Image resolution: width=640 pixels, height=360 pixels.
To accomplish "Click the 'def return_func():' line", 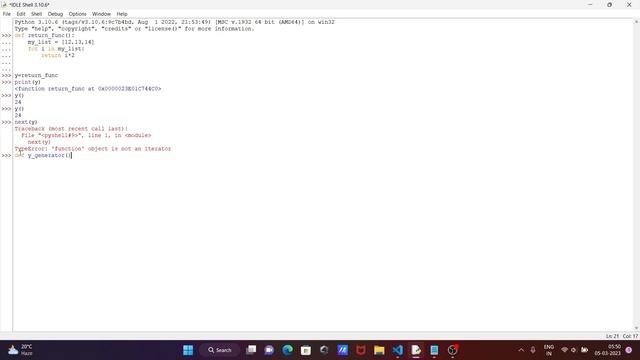I will tap(44, 36).
